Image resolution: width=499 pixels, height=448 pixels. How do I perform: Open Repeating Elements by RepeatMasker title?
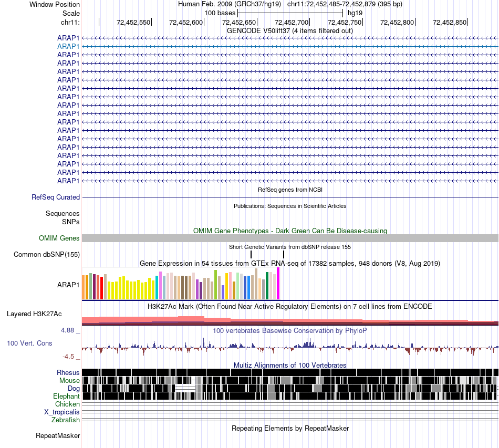(x=290, y=428)
